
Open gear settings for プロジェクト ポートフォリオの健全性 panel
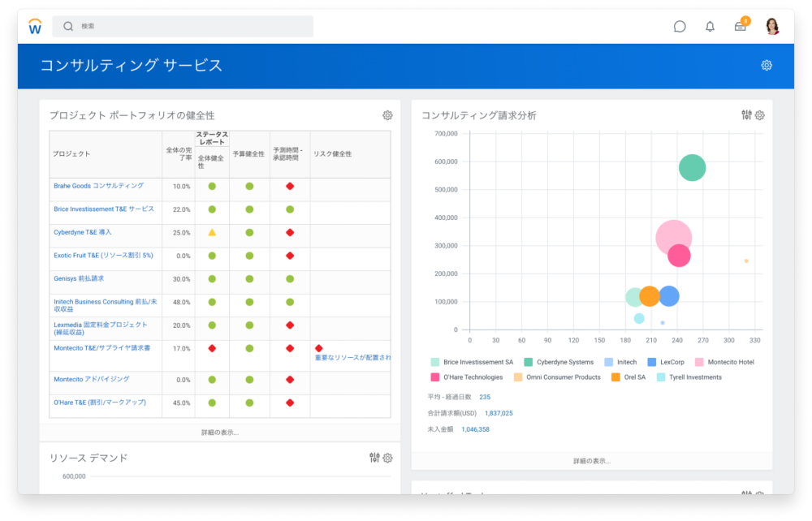[387, 115]
